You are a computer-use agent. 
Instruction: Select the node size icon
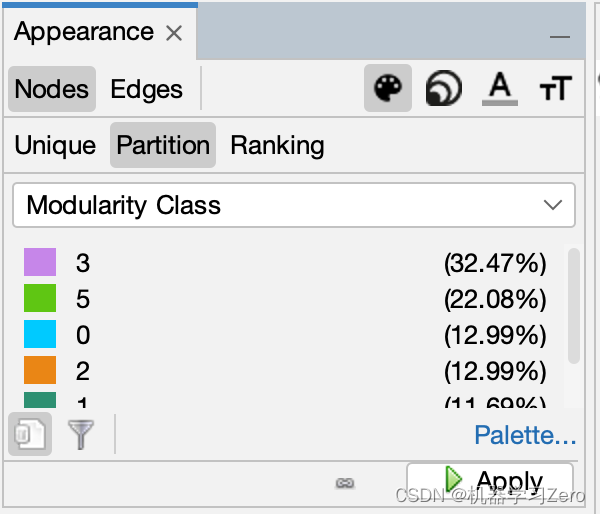point(444,89)
